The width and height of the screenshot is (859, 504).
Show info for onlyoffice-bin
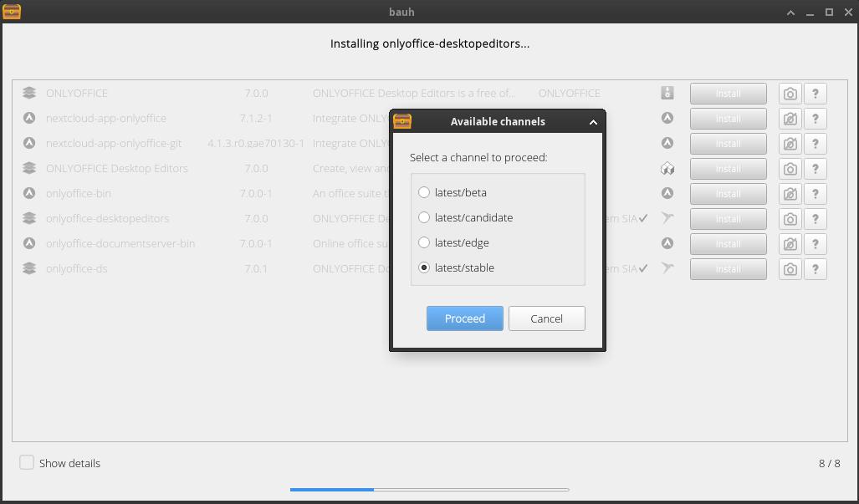click(816, 194)
